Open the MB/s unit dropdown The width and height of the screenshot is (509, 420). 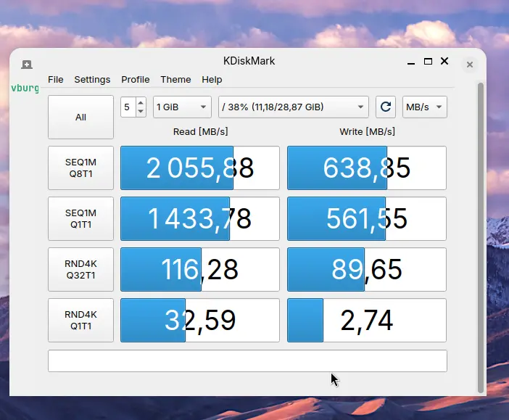click(425, 107)
